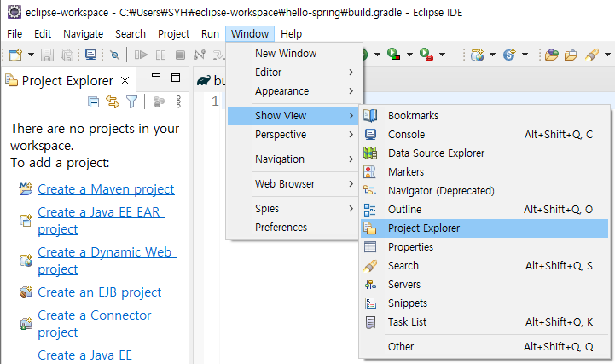Screen dimensions: 615x364
Task: Select Outline view icon
Action: [369, 210]
